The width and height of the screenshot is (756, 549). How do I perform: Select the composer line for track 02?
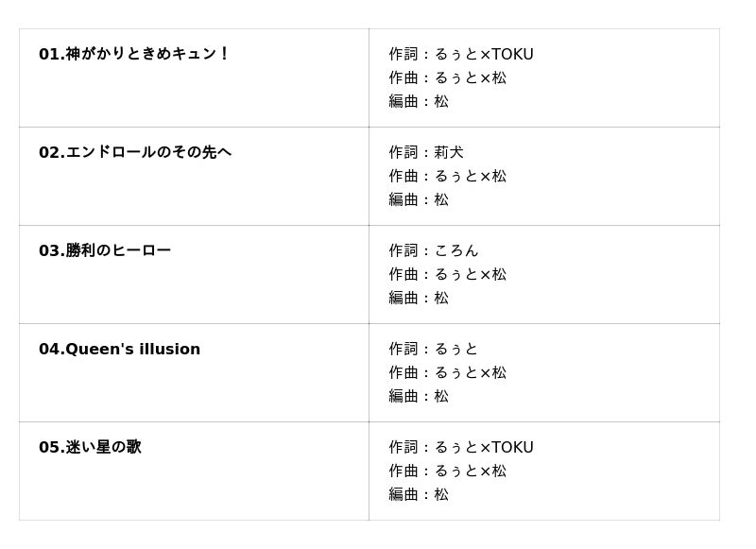point(448,176)
